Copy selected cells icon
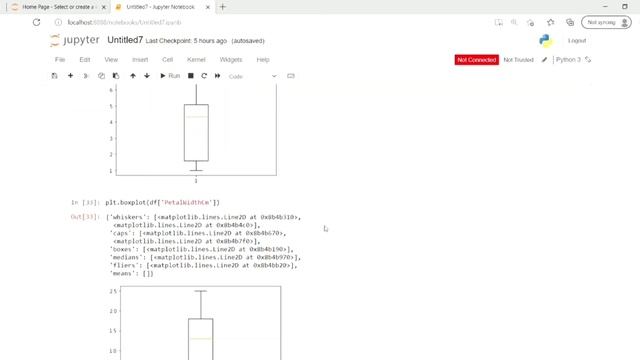Screen dimensions: 640x360 pyautogui.click(x=101, y=76)
